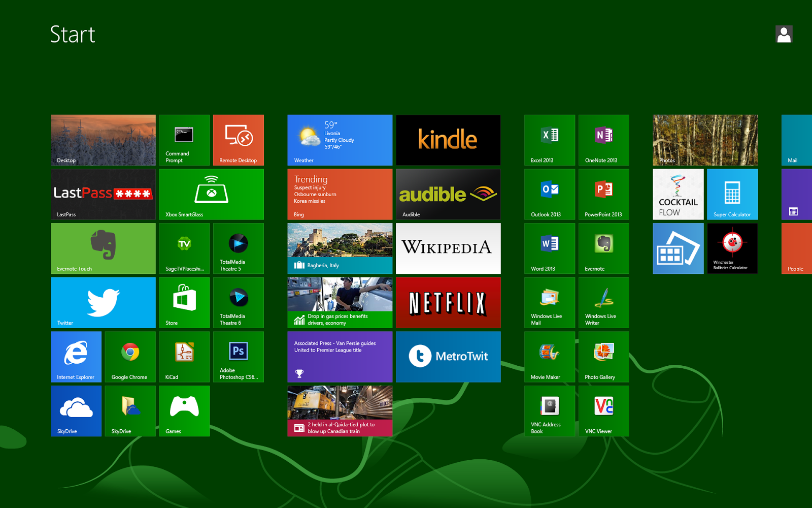
Task: Launch the Kindle tile
Action: 448,140
